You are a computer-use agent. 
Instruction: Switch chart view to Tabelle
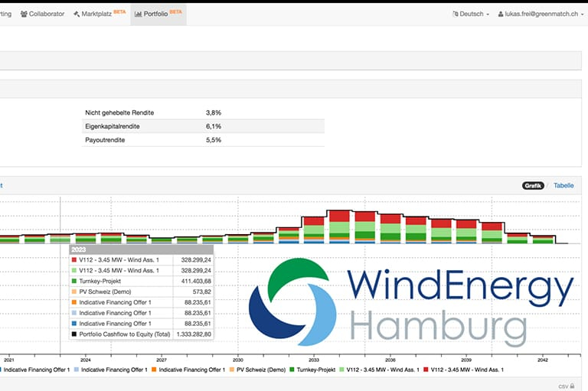point(563,185)
